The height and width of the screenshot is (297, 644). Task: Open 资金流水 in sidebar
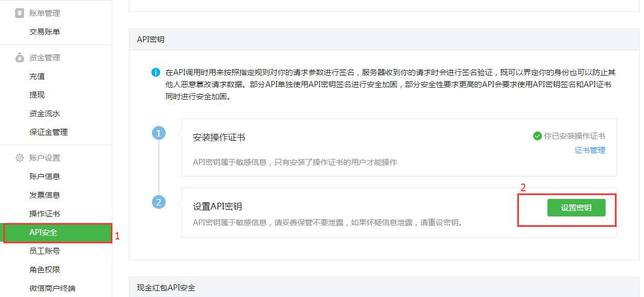(x=45, y=113)
